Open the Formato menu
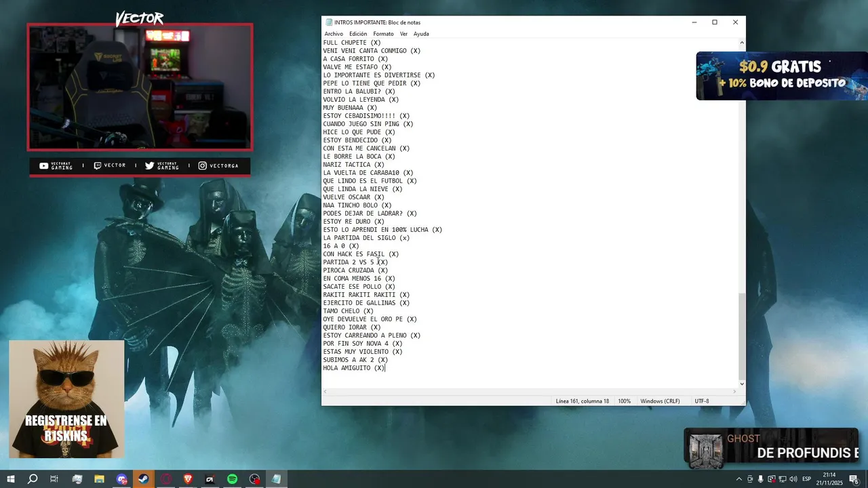The width and height of the screenshot is (868, 488). [x=383, y=34]
